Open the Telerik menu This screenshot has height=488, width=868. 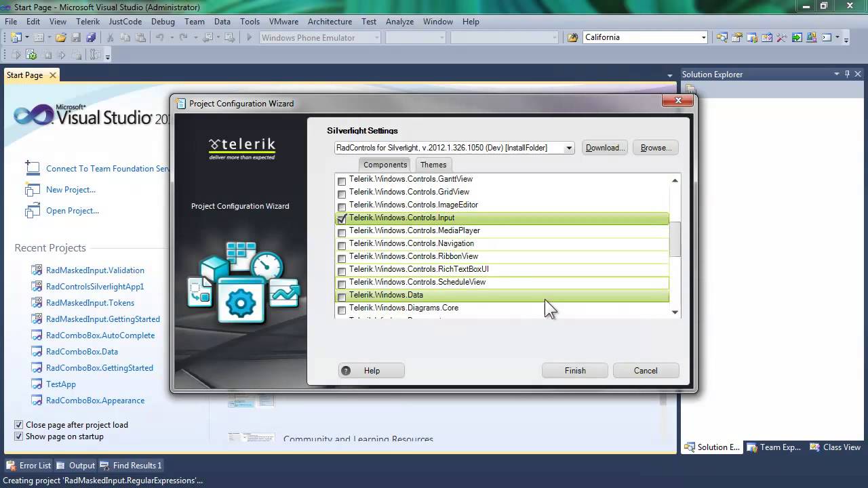(x=87, y=22)
